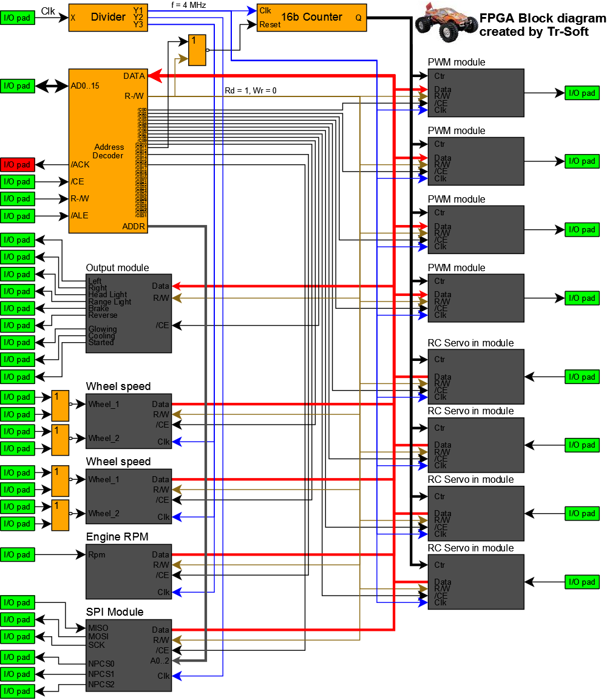Click the topmost PWM module block
Screen dimensions: 607x700
click(x=475, y=92)
